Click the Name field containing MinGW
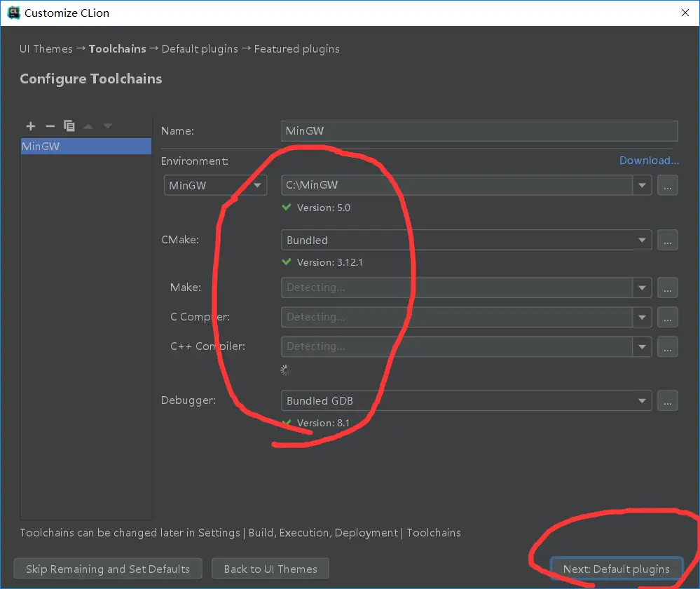Screen dimensions: 700x589 (x=479, y=131)
